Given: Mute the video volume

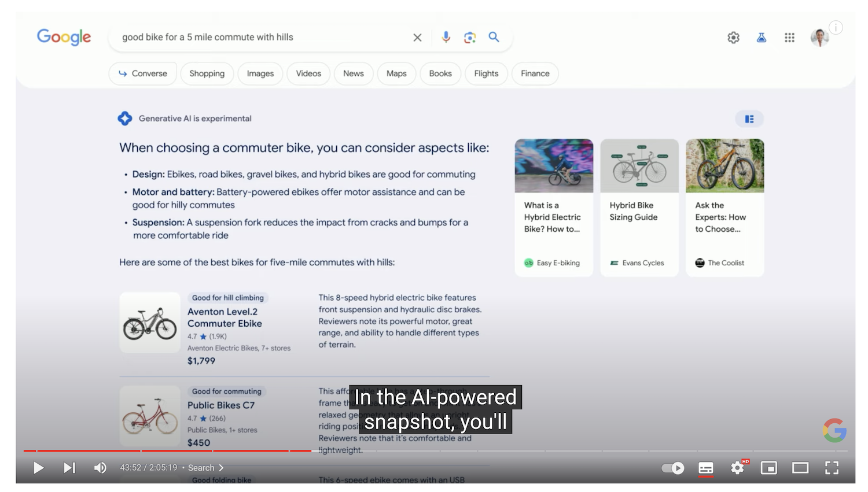Looking at the screenshot, I should coord(100,468).
